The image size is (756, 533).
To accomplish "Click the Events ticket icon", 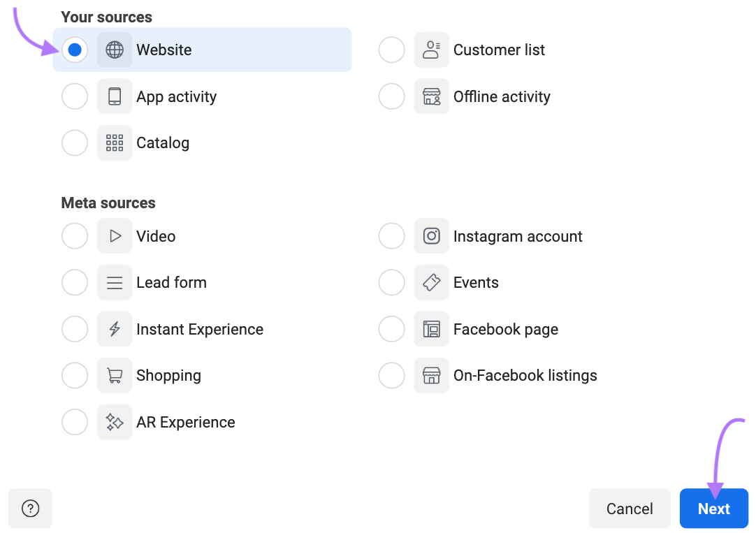I will tap(431, 282).
